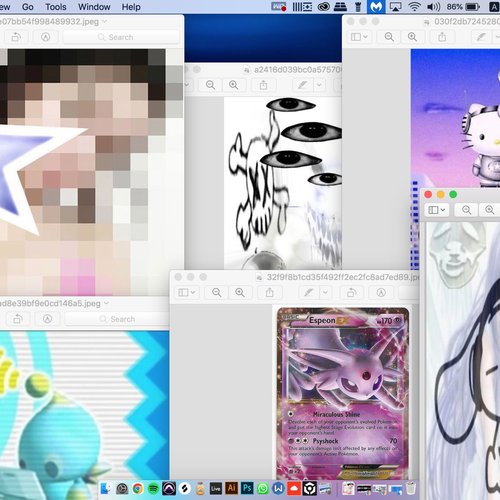
Task: Share the eyes drawing image
Action: coord(263,85)
